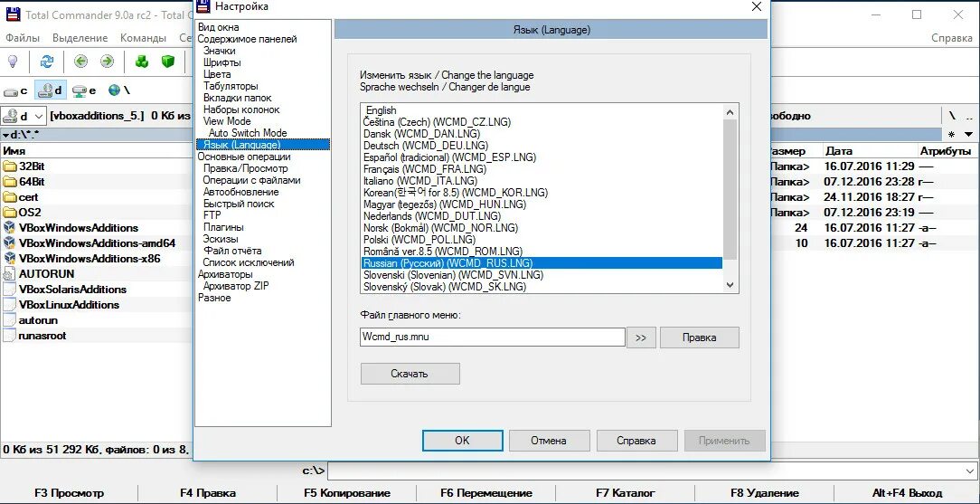
Task: Select Вид окна in settings tree
Action: click(x=218, y=27)
